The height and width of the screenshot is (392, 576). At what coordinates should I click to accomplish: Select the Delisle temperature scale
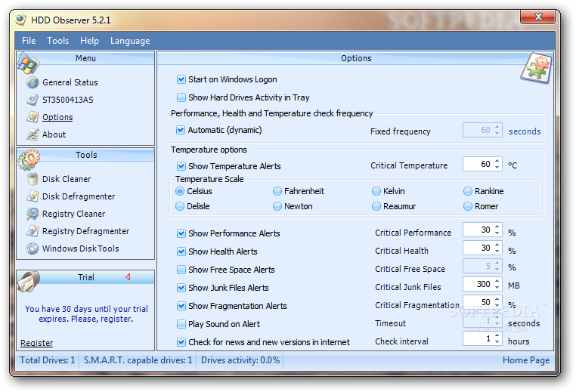click(x=180, y=206)
